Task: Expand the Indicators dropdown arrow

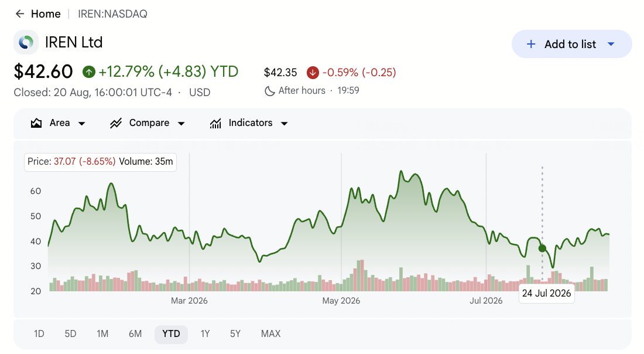Action: pyautogui.click(x=284, y=123)
